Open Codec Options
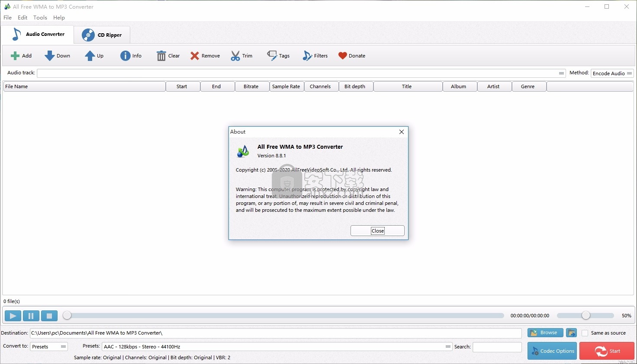 552,351
